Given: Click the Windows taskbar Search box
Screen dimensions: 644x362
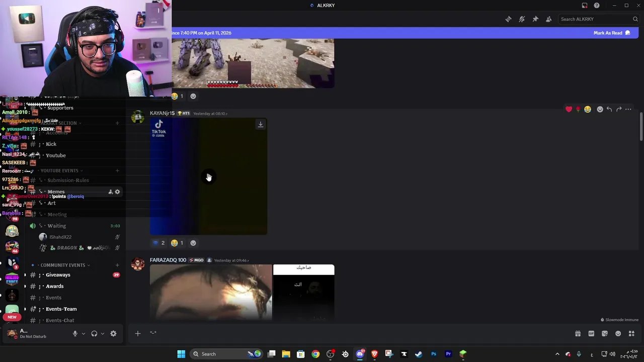Looking at the screenshot, I should [226, 354].
